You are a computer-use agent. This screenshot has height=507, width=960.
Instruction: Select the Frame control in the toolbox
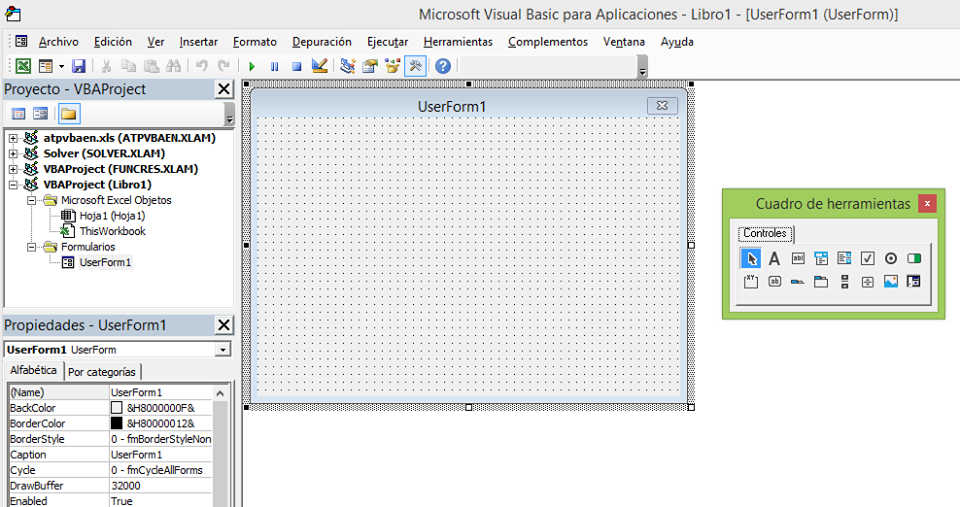click(751, 282)
